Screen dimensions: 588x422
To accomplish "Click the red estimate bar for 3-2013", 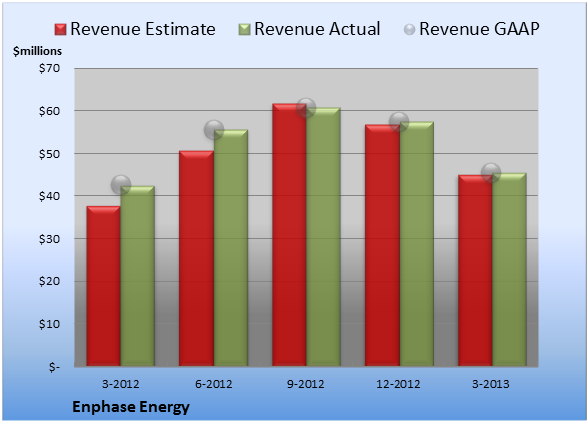I will coord(475,270).
